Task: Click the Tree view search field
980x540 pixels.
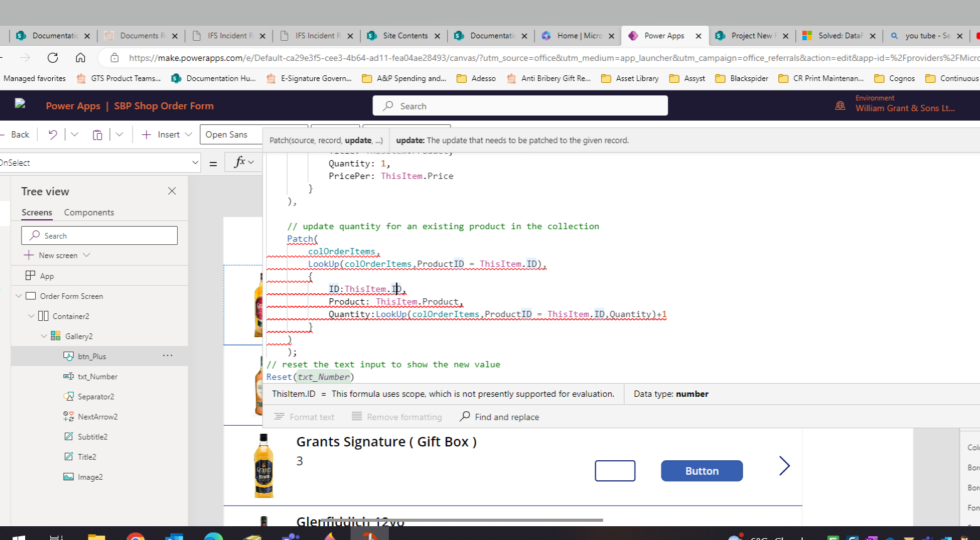Action: point(99,235)
